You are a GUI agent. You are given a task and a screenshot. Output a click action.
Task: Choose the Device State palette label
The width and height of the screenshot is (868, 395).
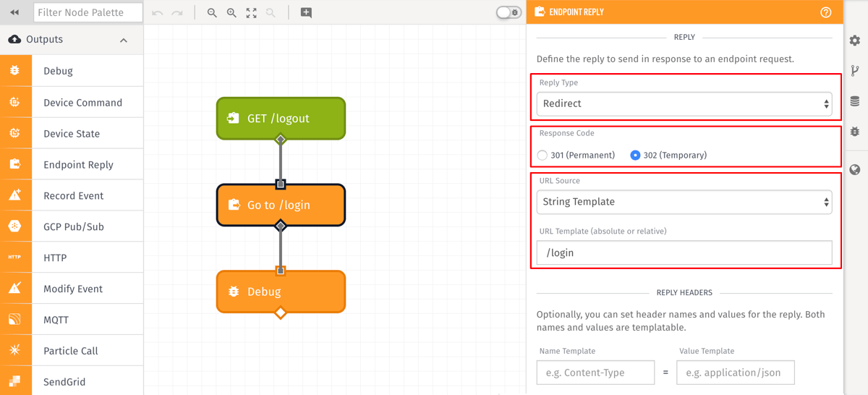point(72,134)
